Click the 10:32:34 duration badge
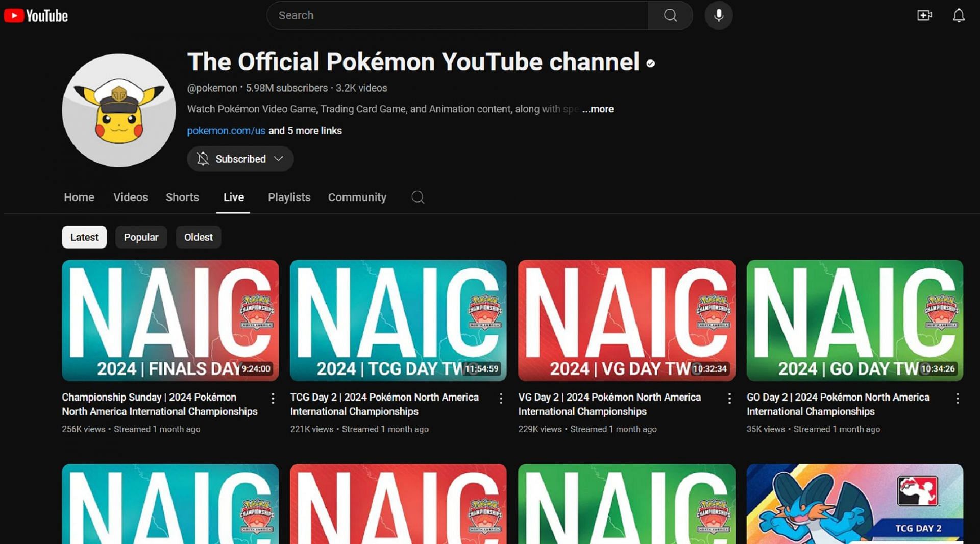Image resolution: width=980 pixels, height=544 pixels. [x=709, y=369]
